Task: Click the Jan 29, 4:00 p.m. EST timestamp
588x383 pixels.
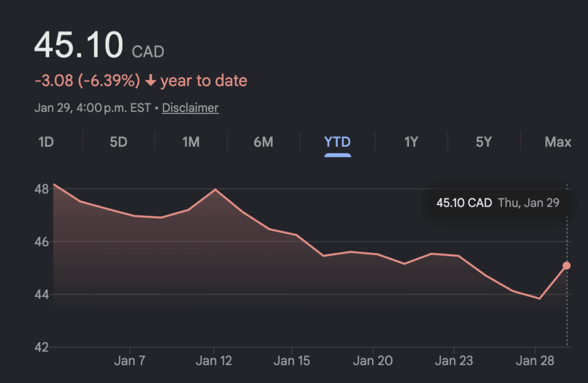Action: tap(92, 108)
